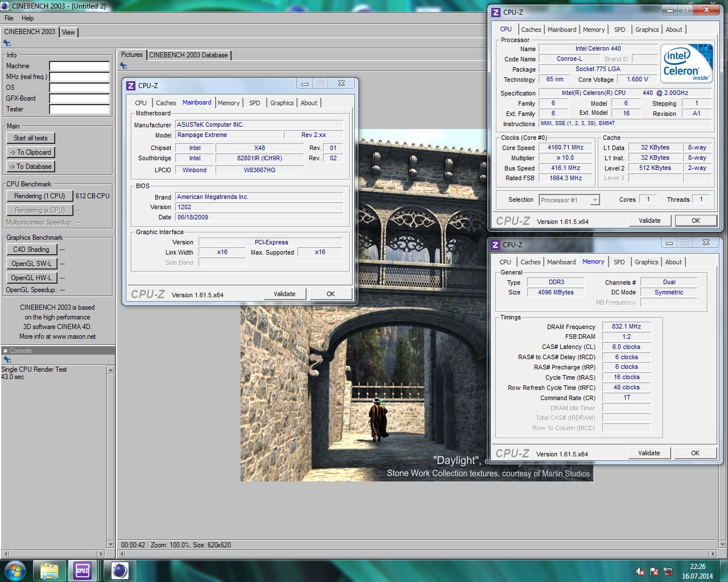Click picture viewer horizontal scrollbar right arrow

[713, 554]
